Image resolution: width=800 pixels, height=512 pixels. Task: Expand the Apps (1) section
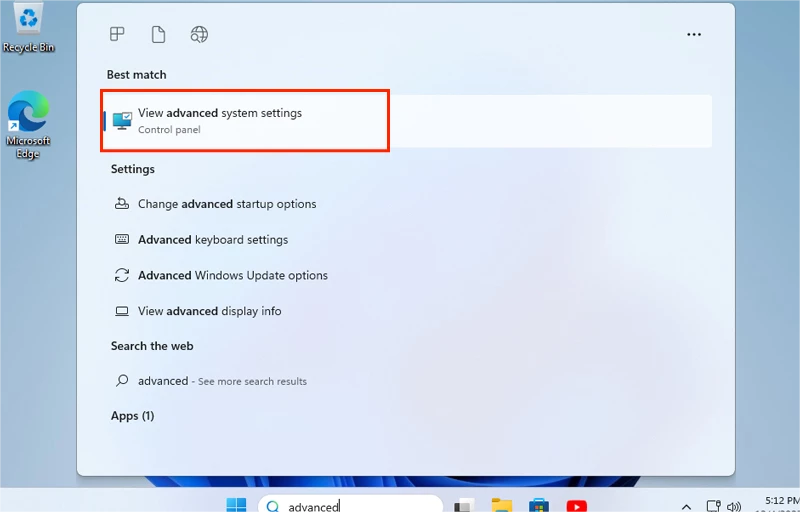click(132, 416)
